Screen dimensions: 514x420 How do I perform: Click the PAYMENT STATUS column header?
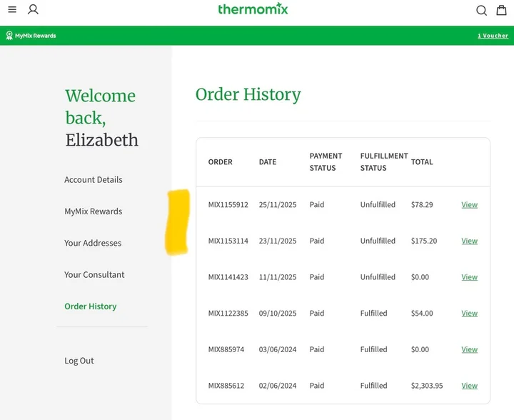tap(326, 162)
